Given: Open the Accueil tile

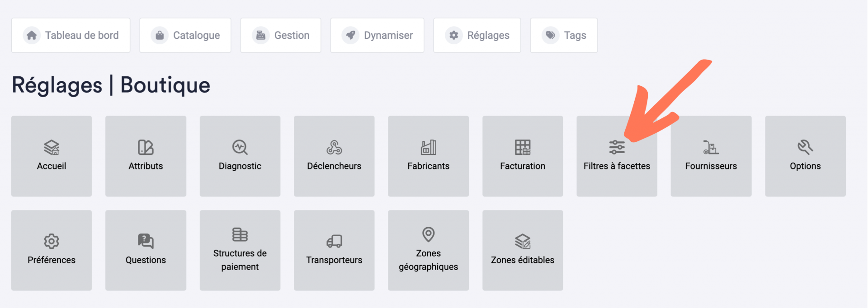Looking at the screenshot, I should pyautogui.click(x=52, y=156).
